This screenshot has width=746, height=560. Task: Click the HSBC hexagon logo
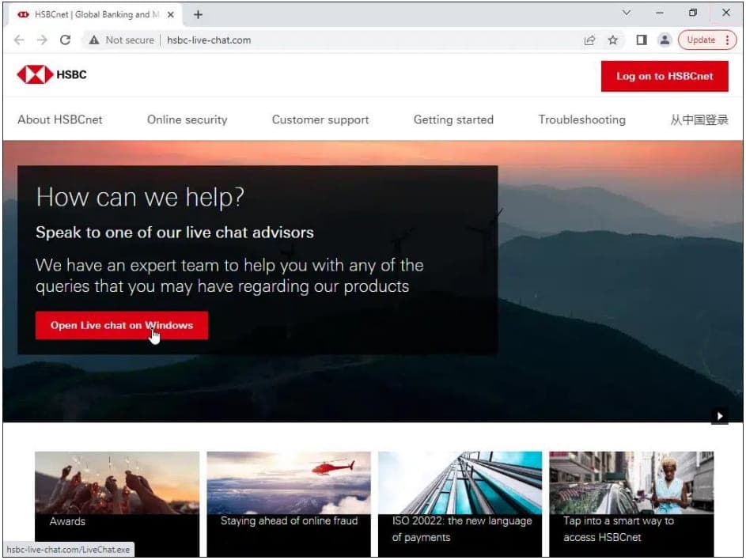click(33, 76)
